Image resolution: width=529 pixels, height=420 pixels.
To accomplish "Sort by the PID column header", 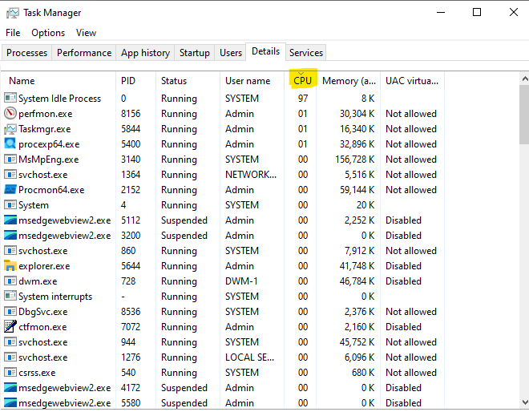I will [x=135, y=81].
